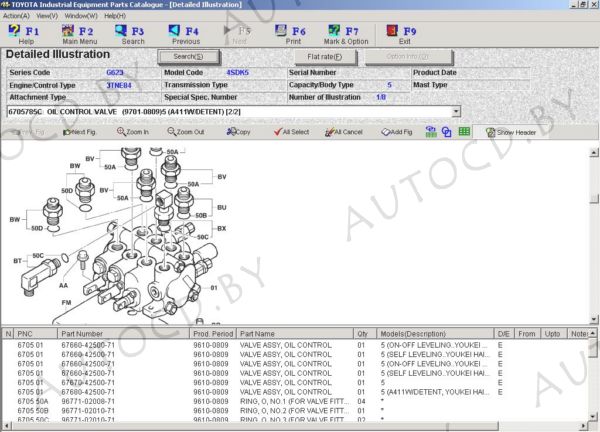Click the greyed Option Info button
Image resolution: width=600 pixels, height=432 pixels.
click(408, 57)
